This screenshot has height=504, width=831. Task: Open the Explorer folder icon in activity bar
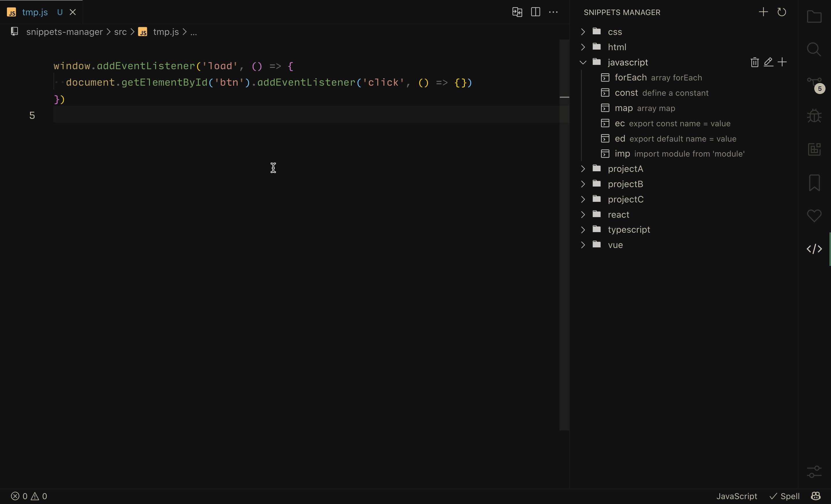click(x=814, y=16)
